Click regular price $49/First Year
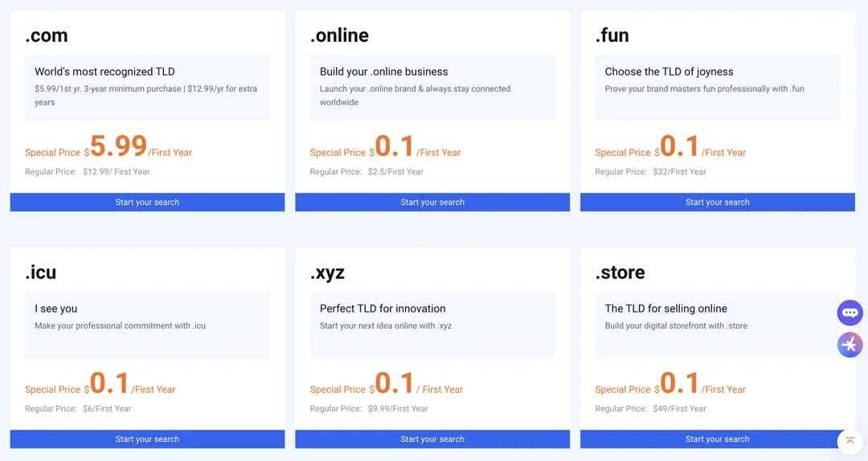The height and width of the screenshot is (461, 868). tap(679, 409)
